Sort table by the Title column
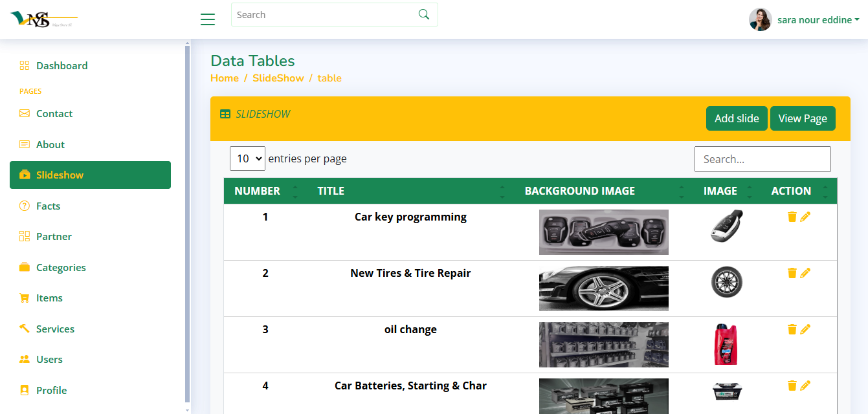This screenshot has height=414, width=868. pyautogui.click(x=331, y=191)
